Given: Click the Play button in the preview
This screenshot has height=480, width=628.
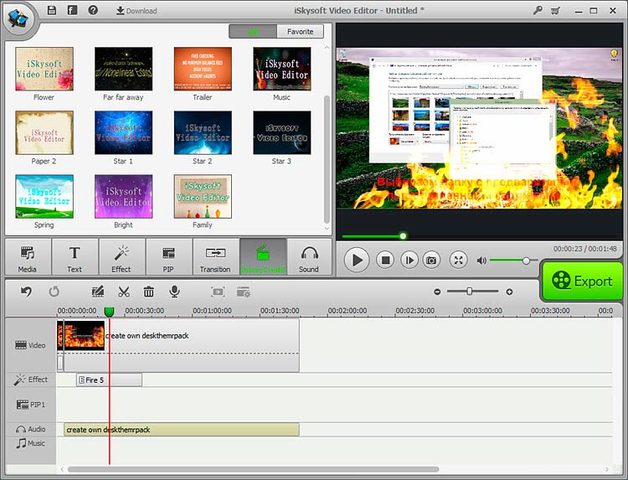Looking at the screenshot, I should click(356, 260).
